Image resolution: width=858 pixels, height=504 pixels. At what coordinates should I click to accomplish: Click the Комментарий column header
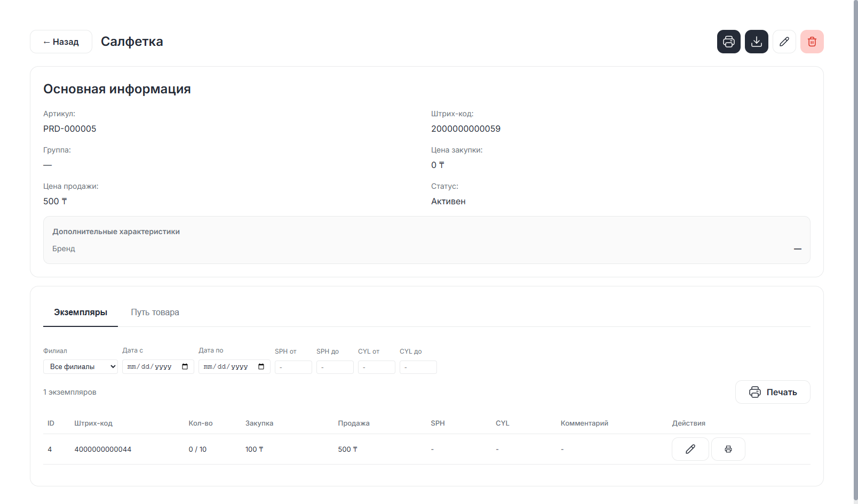(x=584, y=423)
